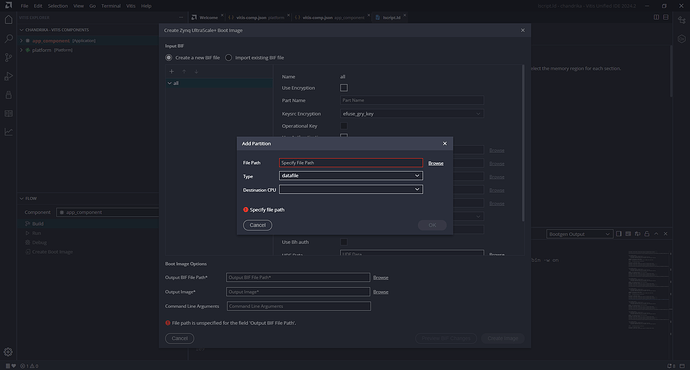Open the Run and Debug view icon
This screenshot has height=370, width=690.
8,76
